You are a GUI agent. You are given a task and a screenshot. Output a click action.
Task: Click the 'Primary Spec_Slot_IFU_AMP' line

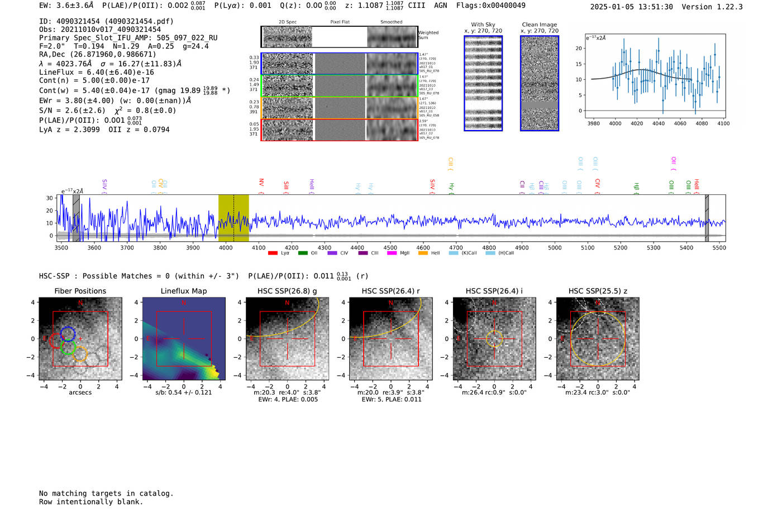click(x=128, y=38)
